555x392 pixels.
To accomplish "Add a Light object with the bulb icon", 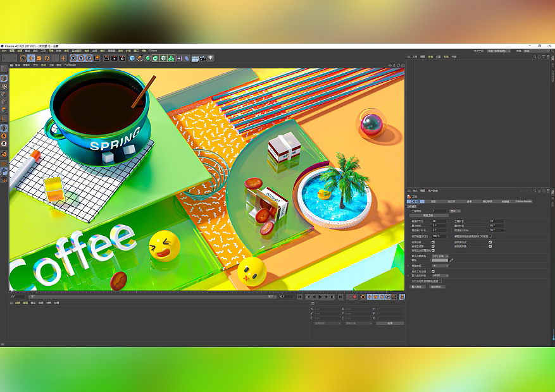I will [x=211, y=58].
